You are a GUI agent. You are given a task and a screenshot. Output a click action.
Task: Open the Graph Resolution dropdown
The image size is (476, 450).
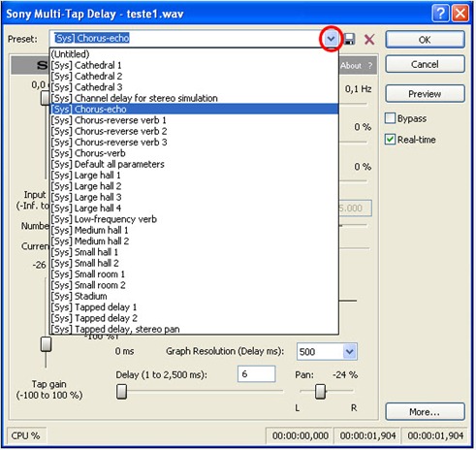[349, 351]
